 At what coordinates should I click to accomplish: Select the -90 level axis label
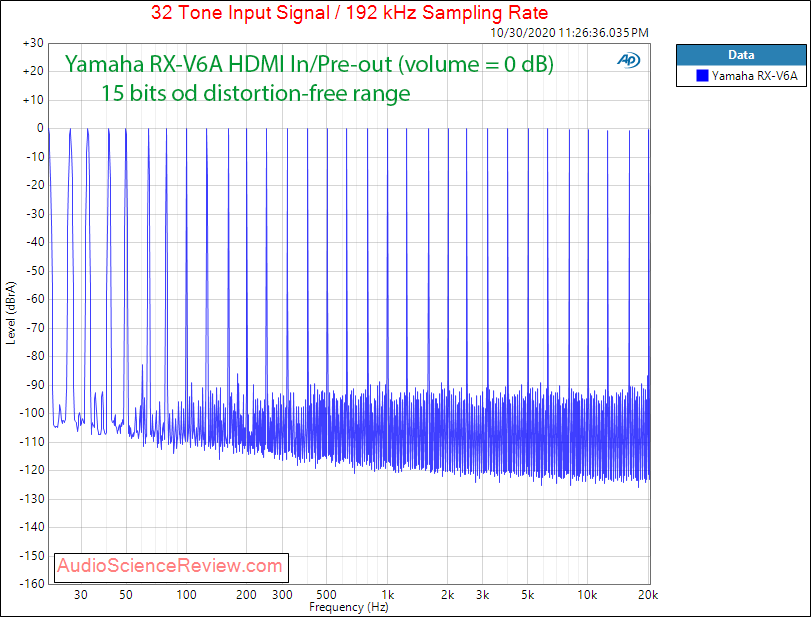point(35,385)
